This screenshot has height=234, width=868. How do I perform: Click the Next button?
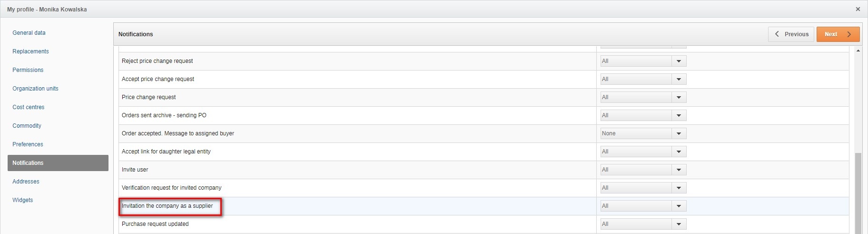(838, 34)
